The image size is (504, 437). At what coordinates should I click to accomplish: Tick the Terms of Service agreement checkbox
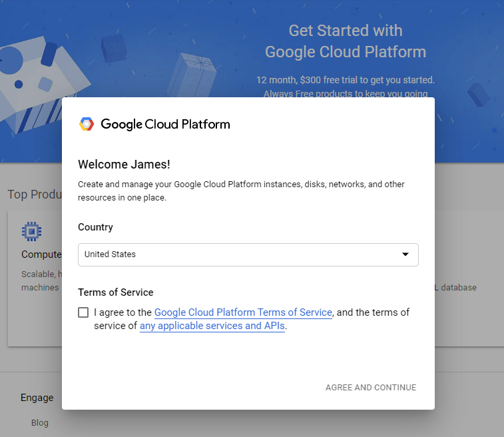[x=83, y=312]
